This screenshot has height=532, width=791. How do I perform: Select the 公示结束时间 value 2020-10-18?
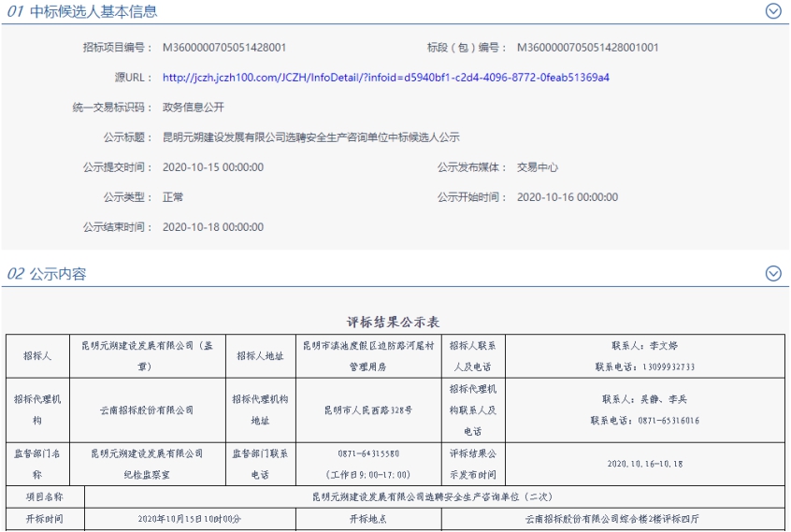point(213,227)
